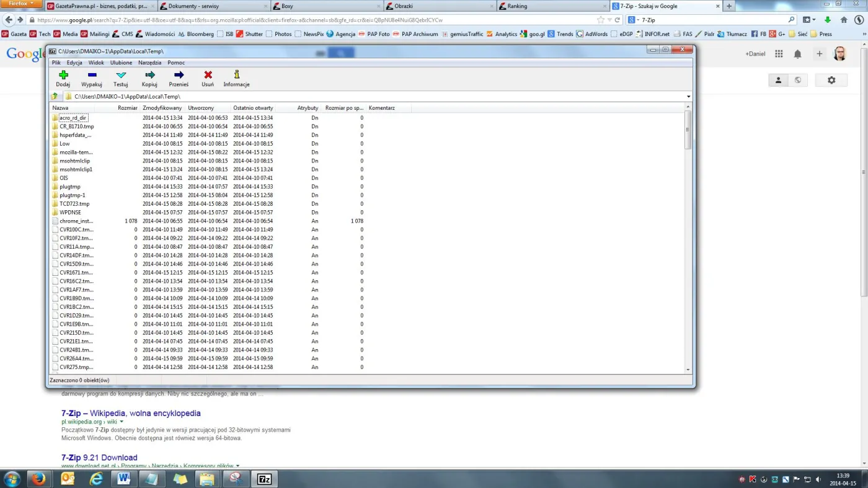
Task: Select the chrome_inst... file
Action: pyautogui.click(x=76, y=221)
